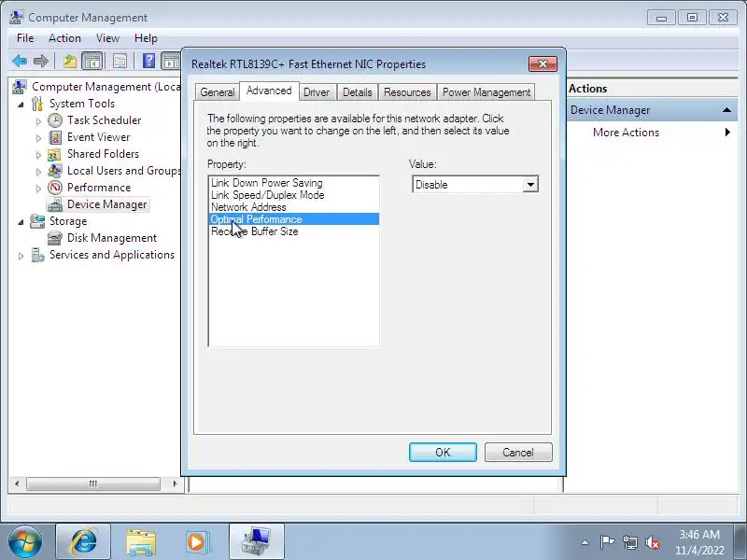Click the muted volume tray icon
Viewport: 747px width, 560px height.
pos(652,542)
